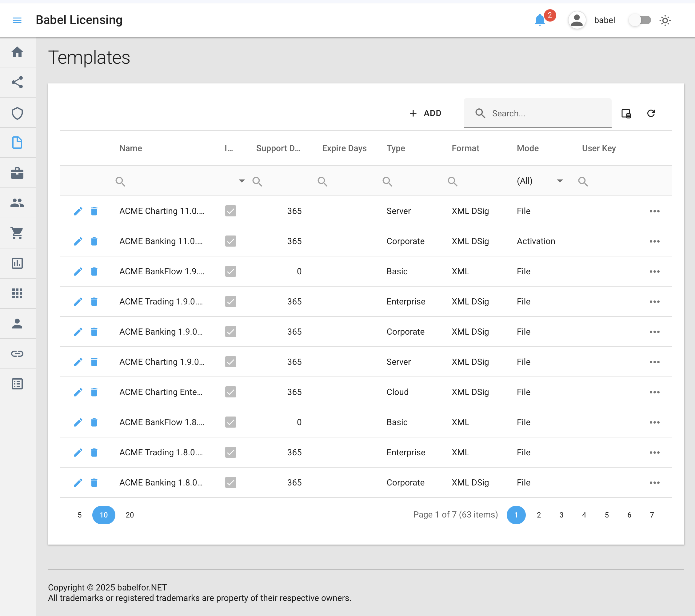Click the hamburger menu icon
The height and width of the screenshot is (616, 695).
(x=17, y=20)
